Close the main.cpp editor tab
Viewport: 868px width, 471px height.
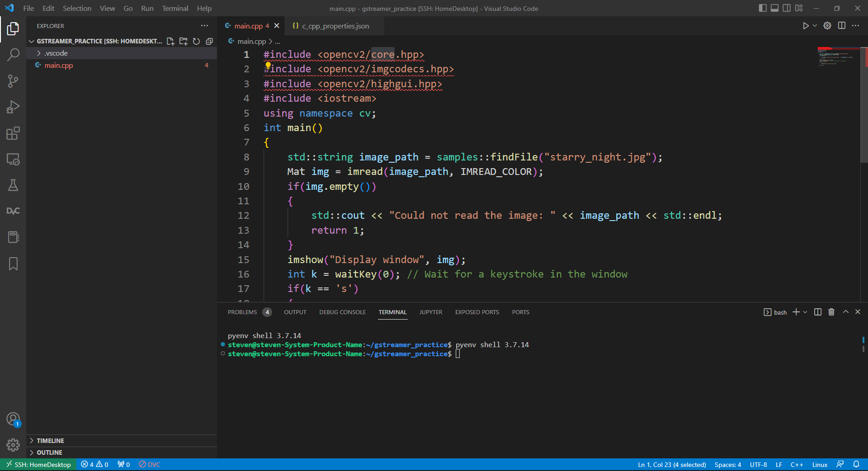pos(277,26)
